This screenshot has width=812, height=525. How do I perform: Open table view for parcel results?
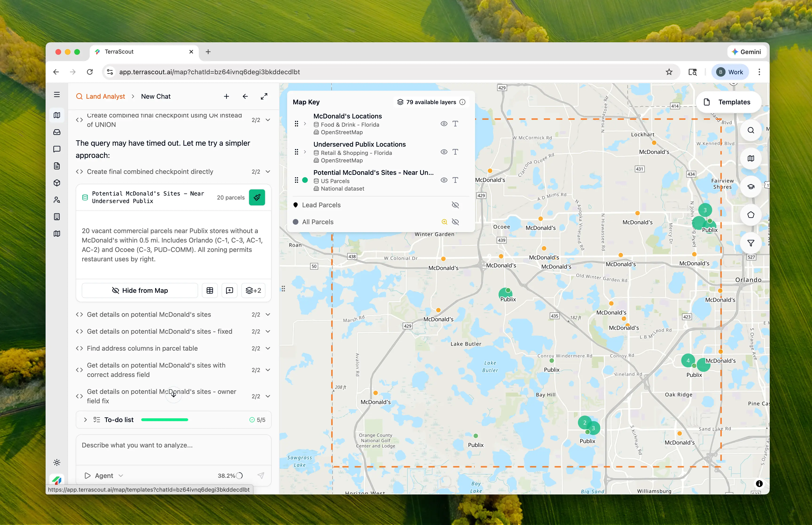coord(210,290)
